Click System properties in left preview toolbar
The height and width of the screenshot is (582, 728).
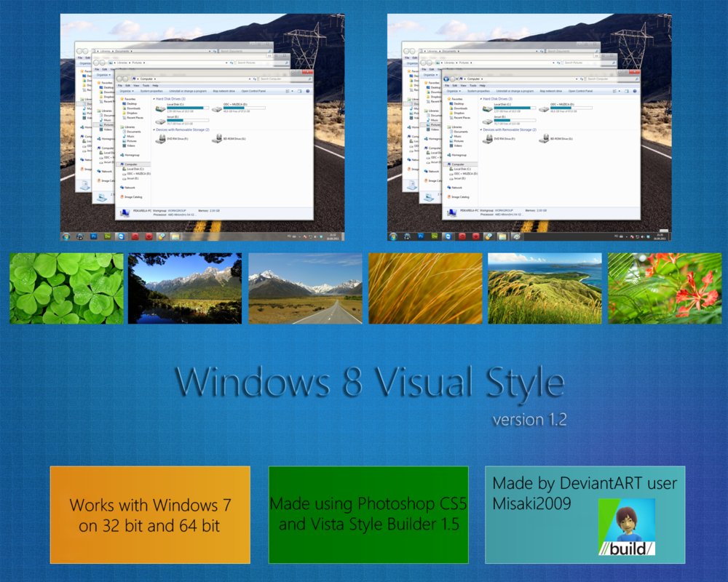click(151, 92)
